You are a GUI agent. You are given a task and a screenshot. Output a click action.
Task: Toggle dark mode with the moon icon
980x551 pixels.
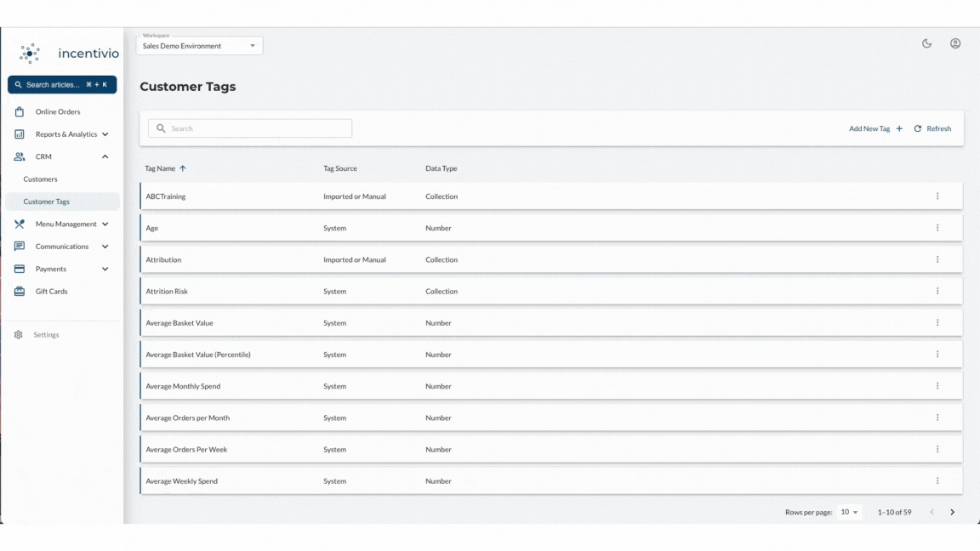click(x=926, y=43)
